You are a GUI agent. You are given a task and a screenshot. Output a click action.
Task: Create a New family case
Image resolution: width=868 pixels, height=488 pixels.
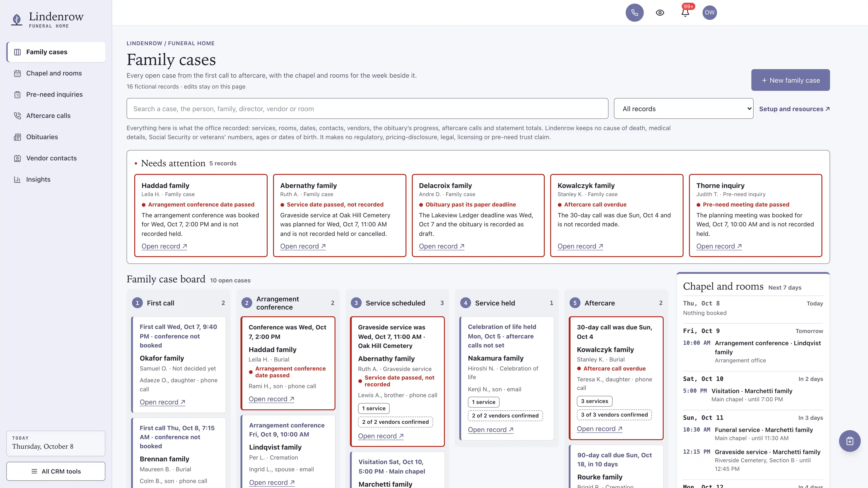(790, 80)
